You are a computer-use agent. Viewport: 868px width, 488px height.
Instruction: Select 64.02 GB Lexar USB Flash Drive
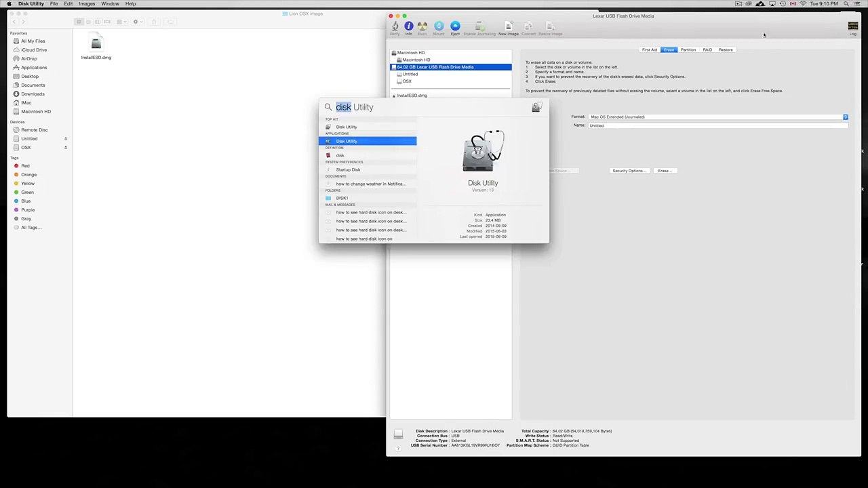pos(450,67)
